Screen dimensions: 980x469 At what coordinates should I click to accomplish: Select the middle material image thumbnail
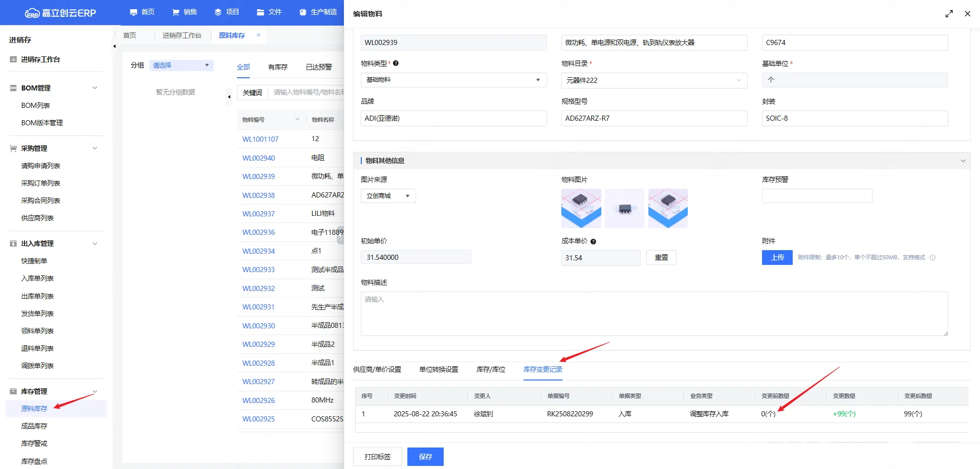tap(624, 208)
